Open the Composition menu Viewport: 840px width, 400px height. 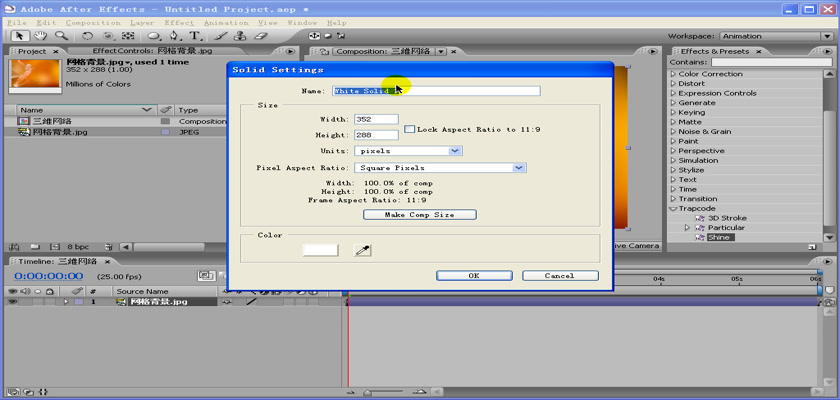click(93, 23)
